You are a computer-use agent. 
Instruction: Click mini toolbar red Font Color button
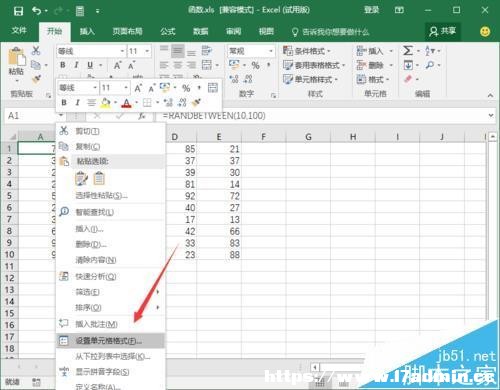126,103
